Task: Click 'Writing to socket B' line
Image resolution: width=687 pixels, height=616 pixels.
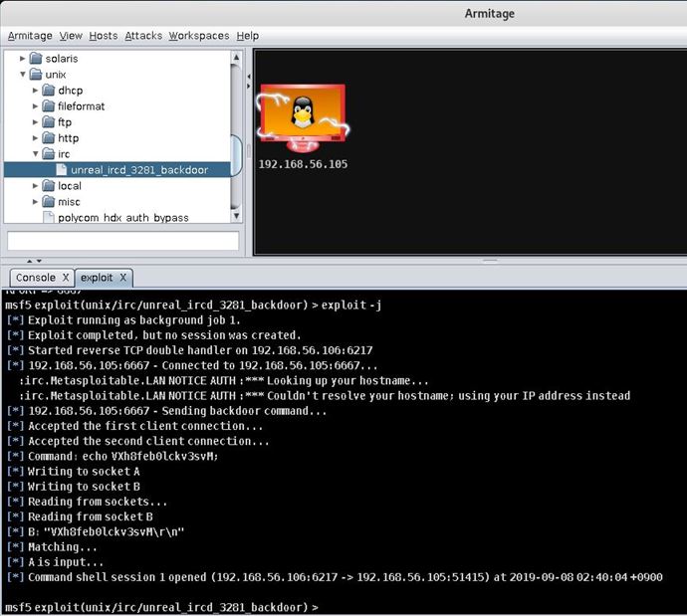Action: pos(73,487)
